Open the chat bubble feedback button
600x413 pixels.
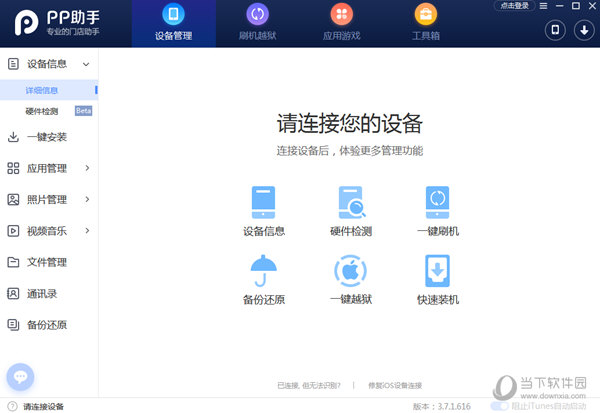tap(21, 377)
